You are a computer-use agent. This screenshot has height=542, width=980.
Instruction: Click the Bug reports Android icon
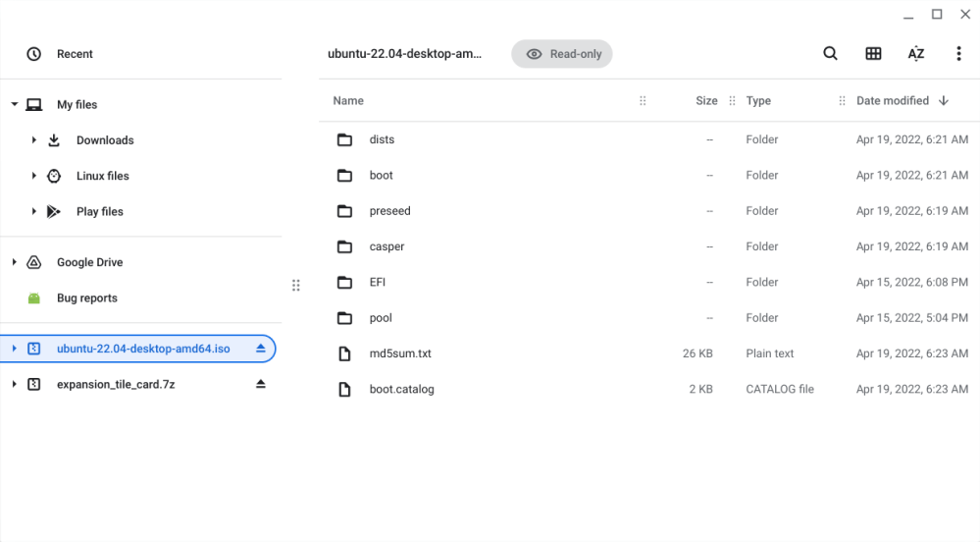point(34,298)
